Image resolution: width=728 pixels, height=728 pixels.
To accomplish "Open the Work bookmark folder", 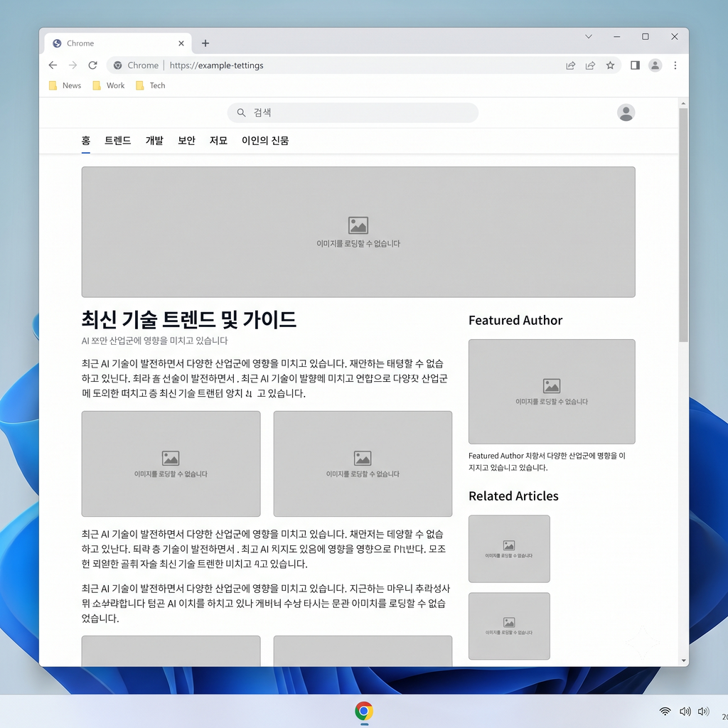I will [x=109, y=85].
